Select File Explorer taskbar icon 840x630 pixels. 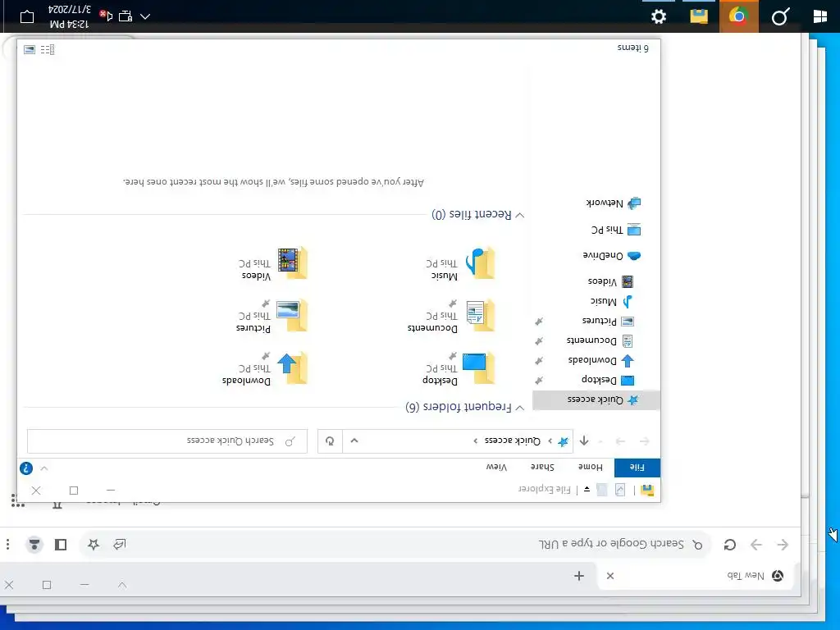click(699, 16)
